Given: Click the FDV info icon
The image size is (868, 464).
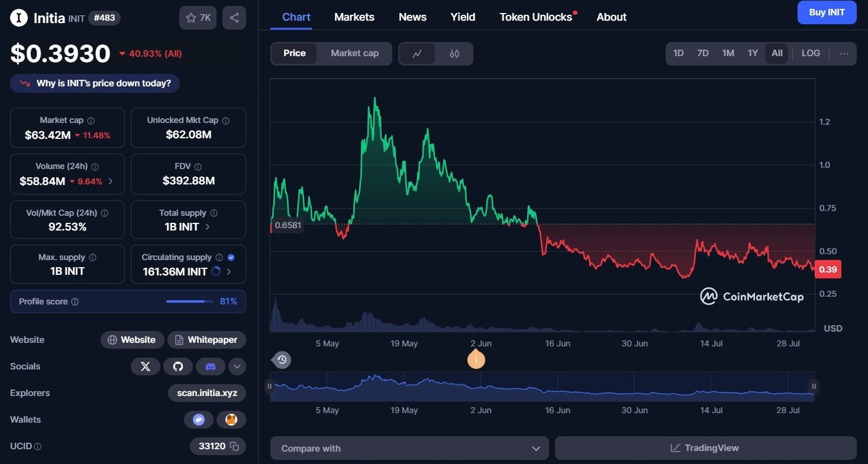Looking at the screenshot, I should click(x=198, y=167).
